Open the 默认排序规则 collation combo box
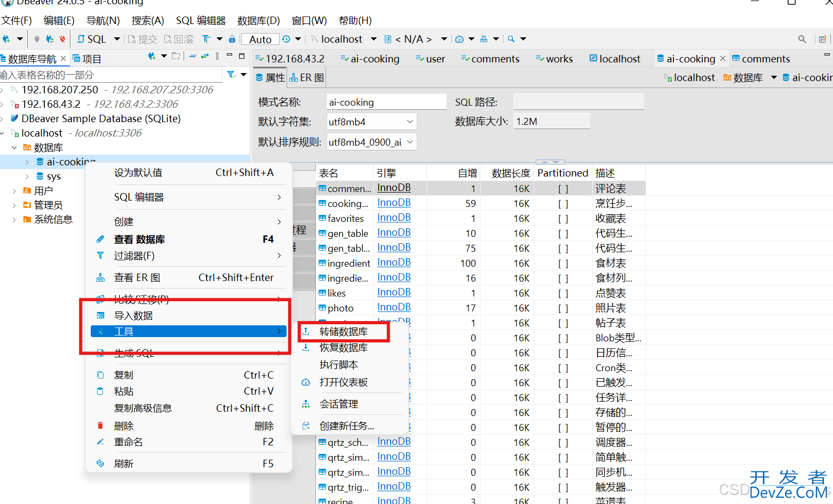Image resolution: width=833 pixels, height=504 pixels. point(371,142)
